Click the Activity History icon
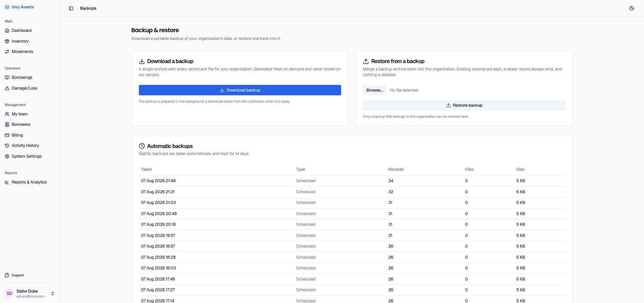 pos(7,146)
